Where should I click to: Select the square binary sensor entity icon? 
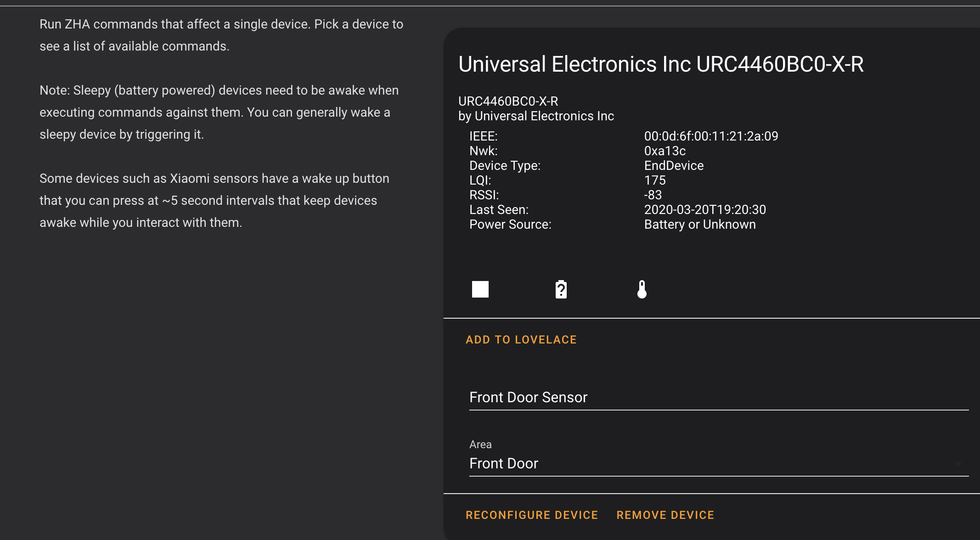click(479, 289)
